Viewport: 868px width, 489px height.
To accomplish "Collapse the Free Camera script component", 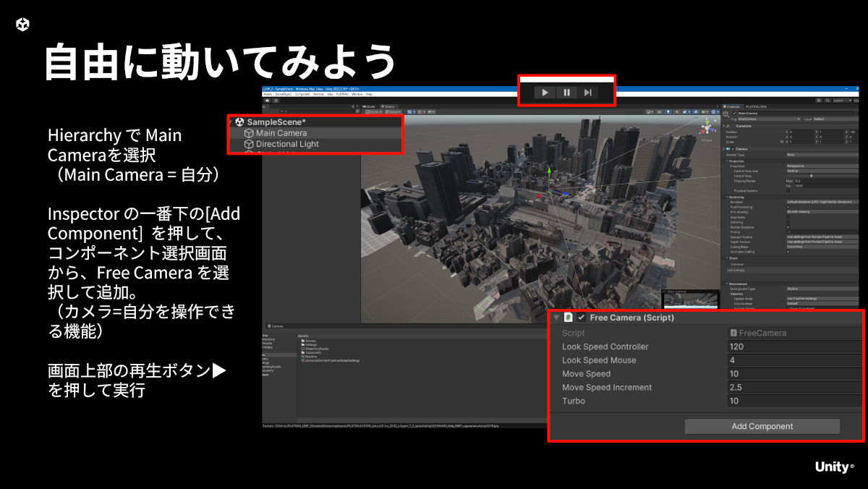I will click(556, 318).
